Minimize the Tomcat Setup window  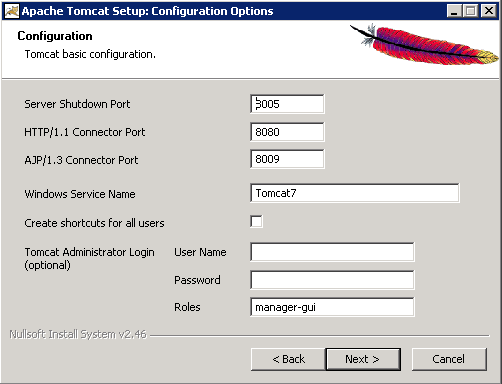point(454,11)
